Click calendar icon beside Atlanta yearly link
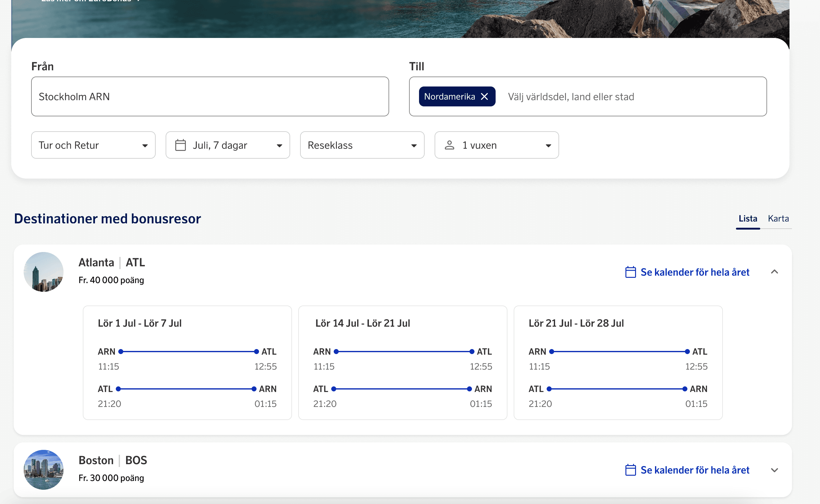The height and width of the screenshot is (504, 820). click(x=630, y=272)
